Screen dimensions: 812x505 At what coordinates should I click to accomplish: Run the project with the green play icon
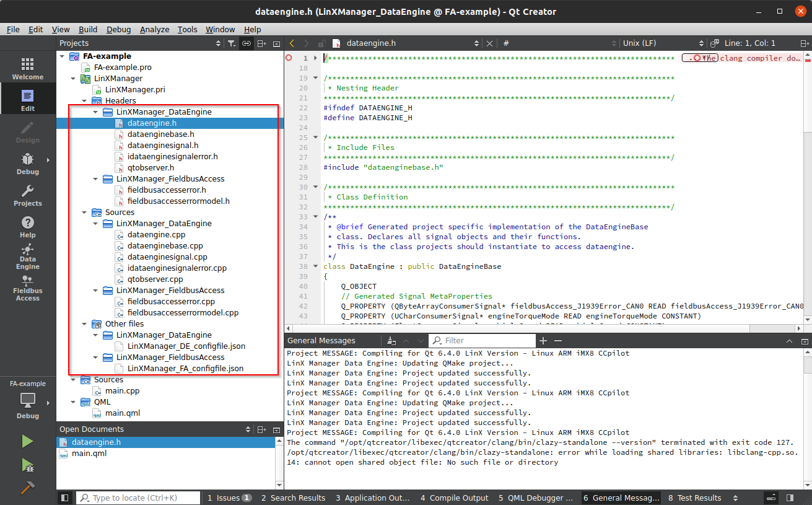(x=27, y=441)
